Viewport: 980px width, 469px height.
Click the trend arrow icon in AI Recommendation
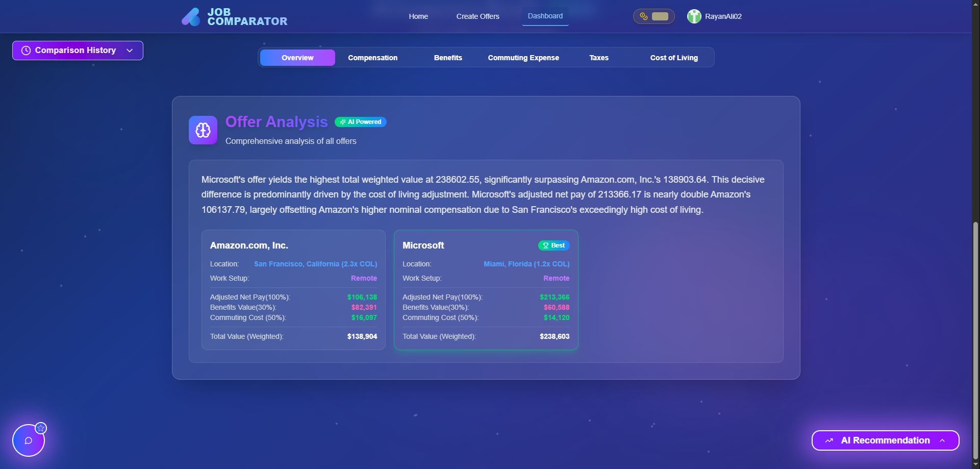pos(829,440)
